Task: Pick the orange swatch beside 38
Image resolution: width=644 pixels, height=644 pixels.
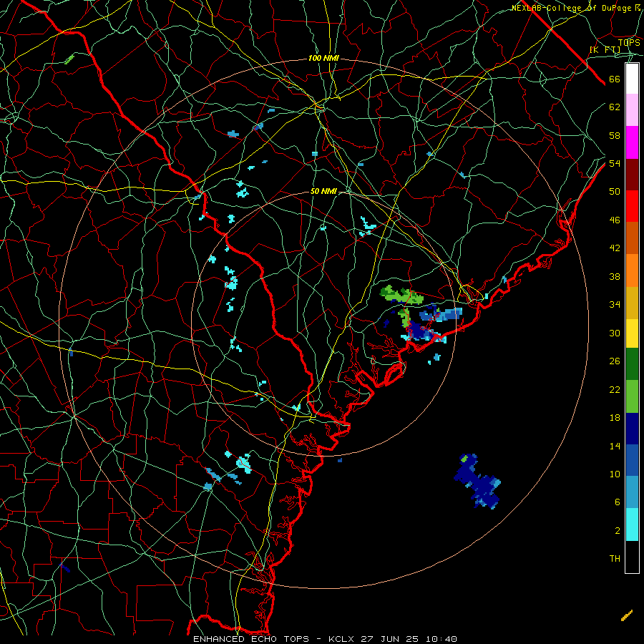Action: click(x=632, y=270)
